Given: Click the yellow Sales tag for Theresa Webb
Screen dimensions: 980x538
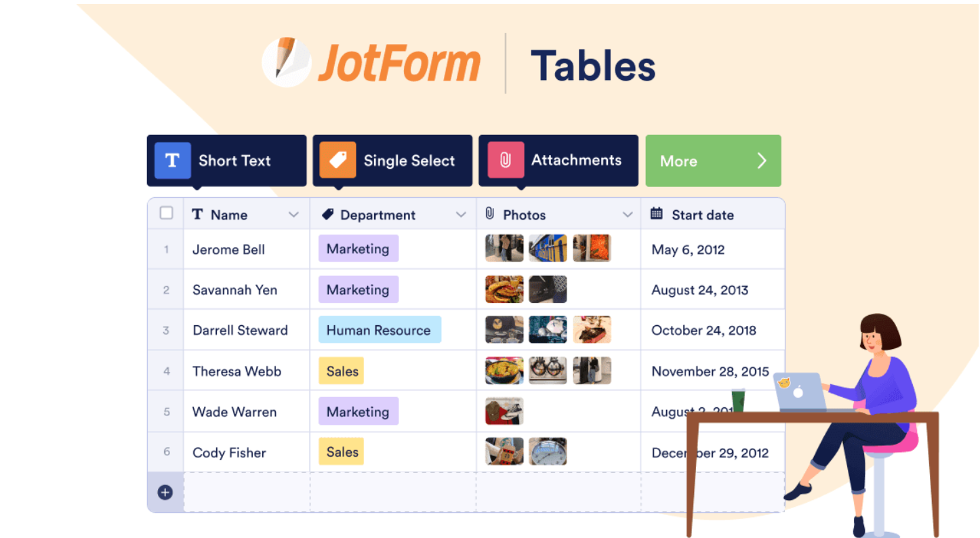Looking at the screenshot, I should point(342,371).
